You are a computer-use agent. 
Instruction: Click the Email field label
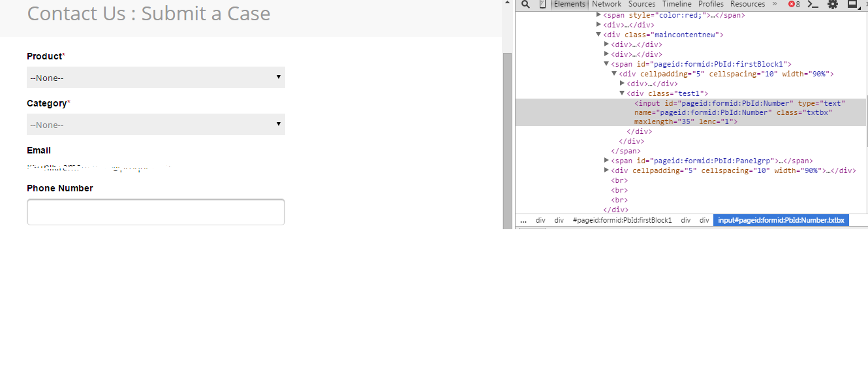coord(39,150)
